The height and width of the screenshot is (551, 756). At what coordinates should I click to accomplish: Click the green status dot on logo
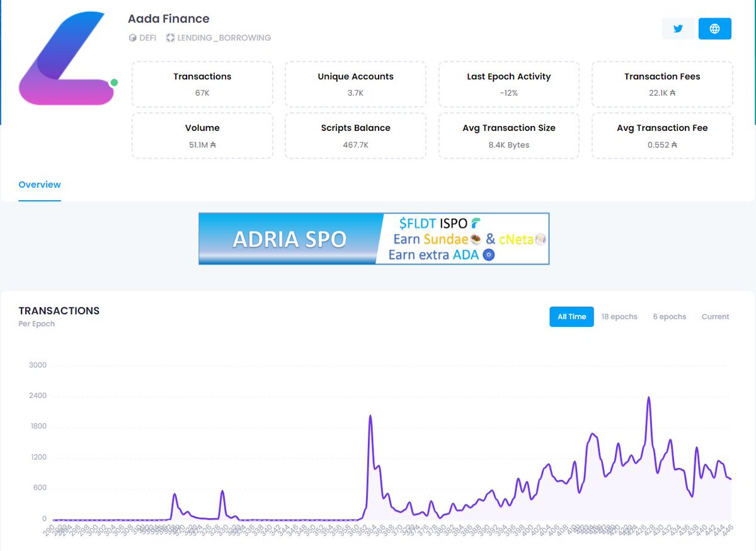tap(114, 82)
